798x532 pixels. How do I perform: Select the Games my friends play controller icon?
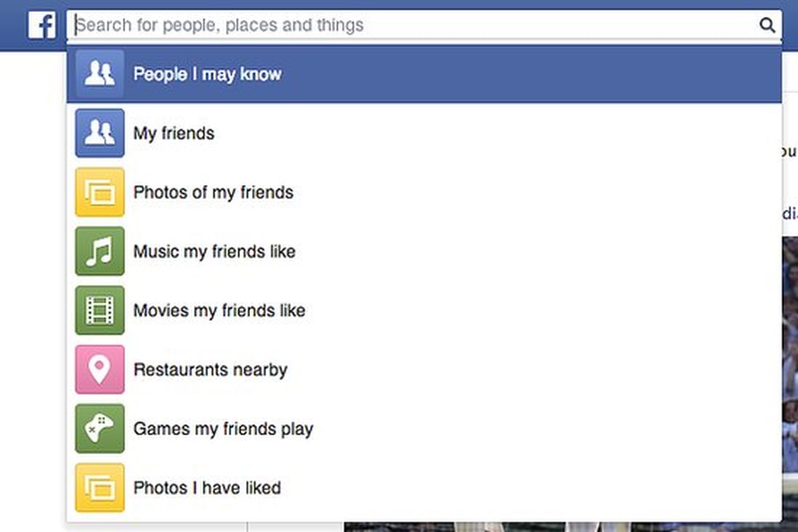coord(99,428)
